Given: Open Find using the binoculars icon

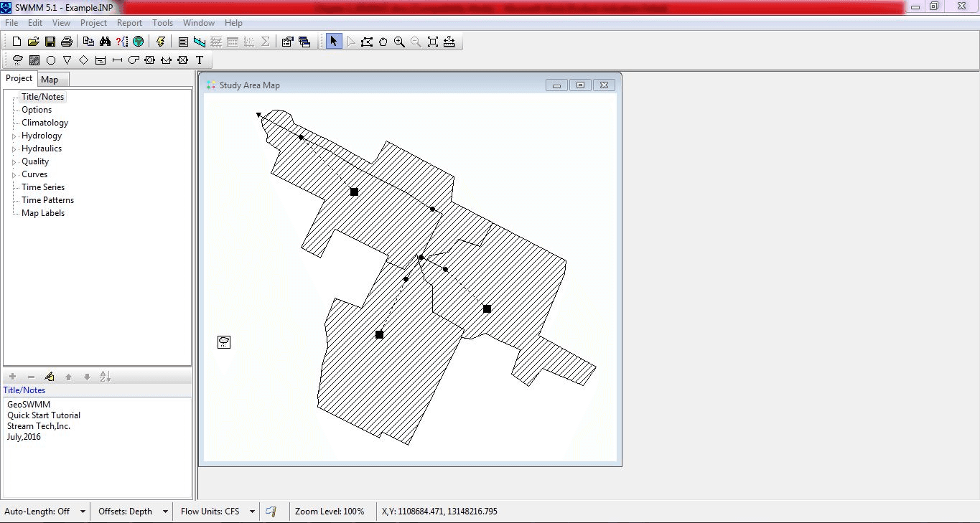Looking at the screenshot, I should [x=105, y=41].
